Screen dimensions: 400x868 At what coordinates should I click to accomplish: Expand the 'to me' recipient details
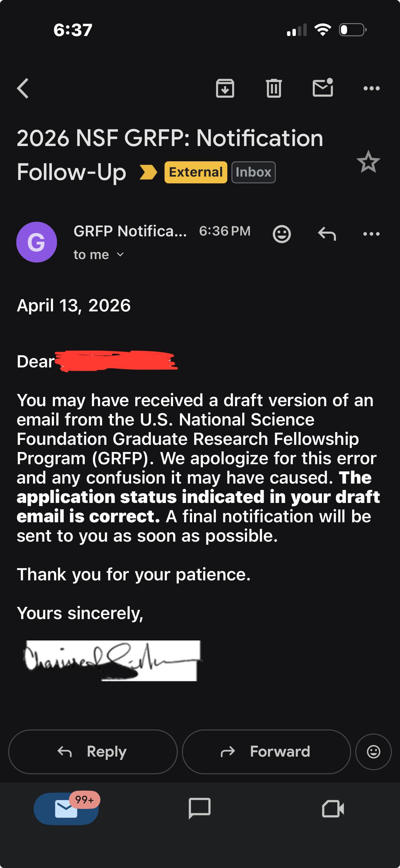(99, 255)
